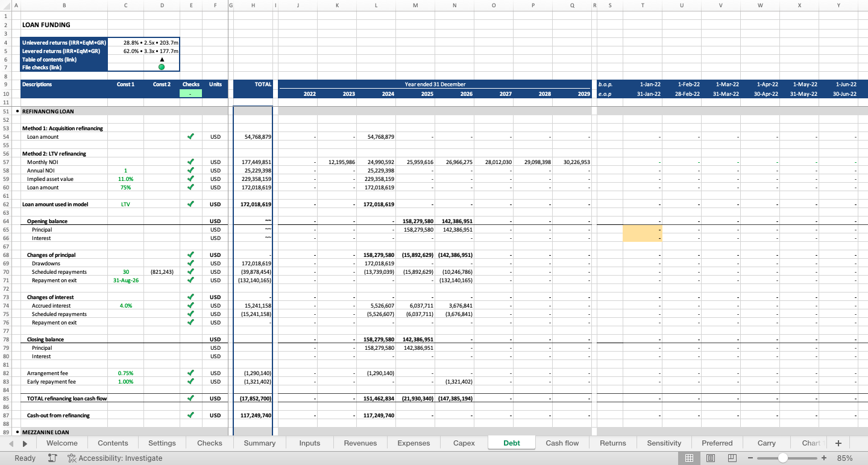Viewport: 868px width, 465px height.
Task: Click the 85% zoom level button
Action: pyautogui.click(x=844, y=458)
